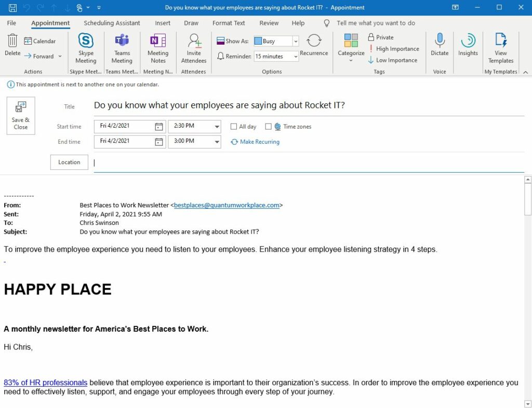Open OneNote Meeting Notes

point(158,48)
